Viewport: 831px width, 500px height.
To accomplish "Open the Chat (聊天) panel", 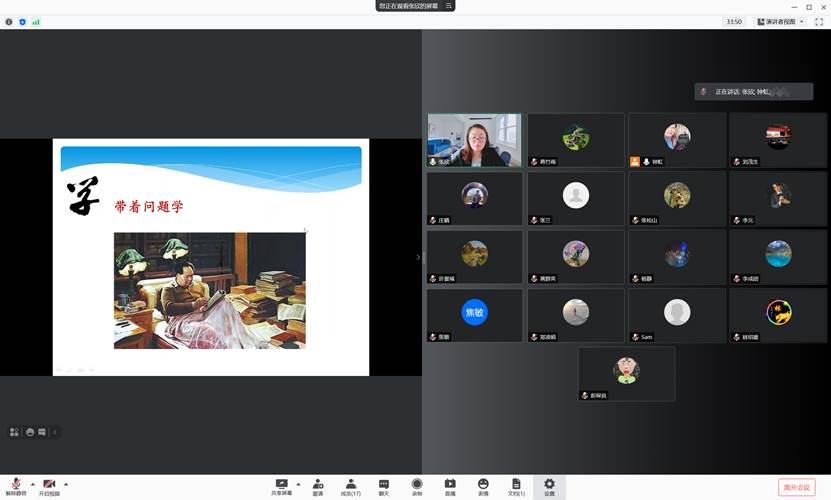I will point(384,484).
